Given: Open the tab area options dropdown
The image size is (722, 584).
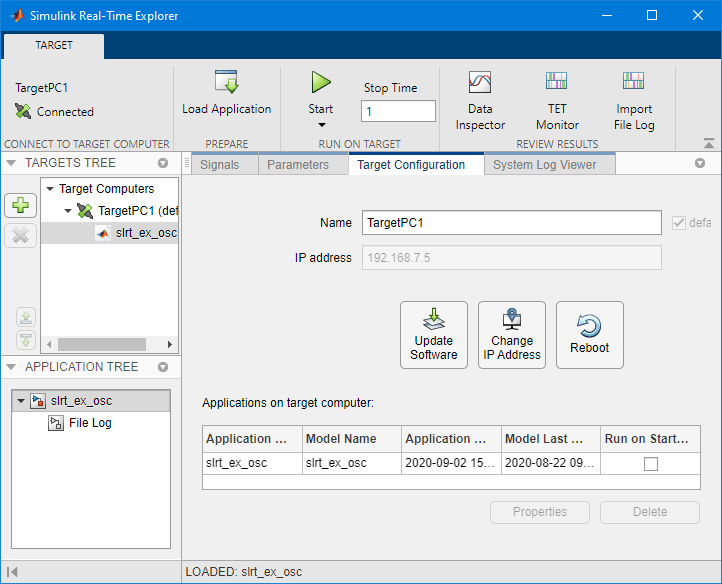Looking at the screenshot, I should tap(700, 163).
